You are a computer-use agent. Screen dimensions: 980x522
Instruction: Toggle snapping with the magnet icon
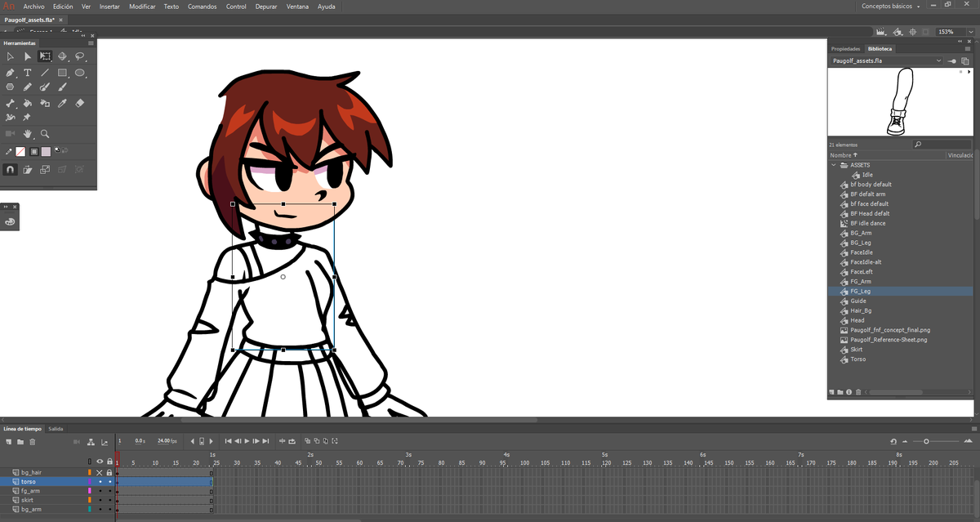pyautogui.click(x=9, y=168)
